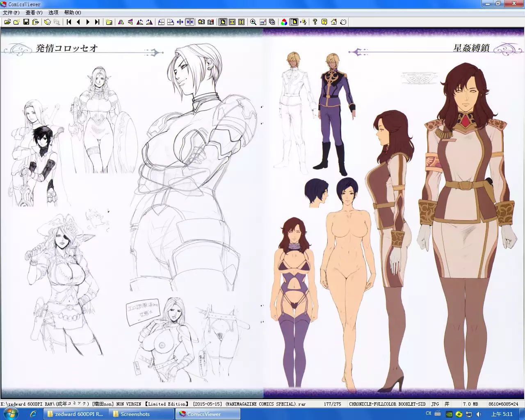The width and height of the screenshot is (525, 420).
Task: Click the database arrow icon
Action: pos(303,22)
